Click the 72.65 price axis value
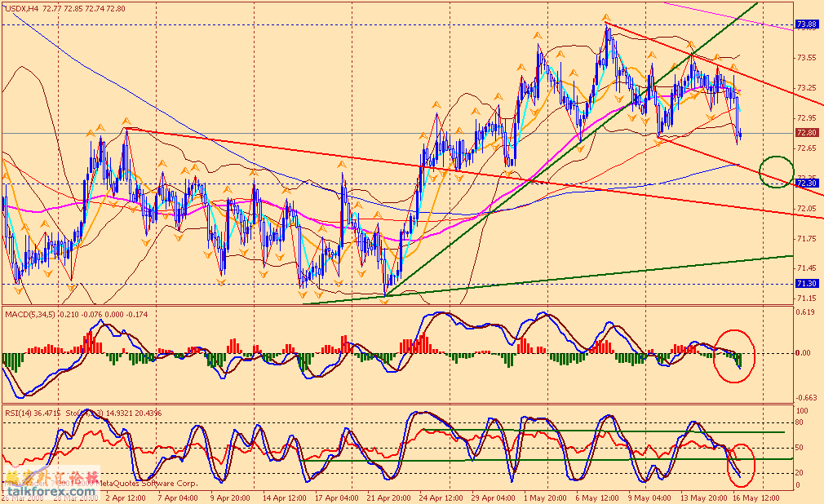Viewport: 824px width, 504px height. [807, 148]
